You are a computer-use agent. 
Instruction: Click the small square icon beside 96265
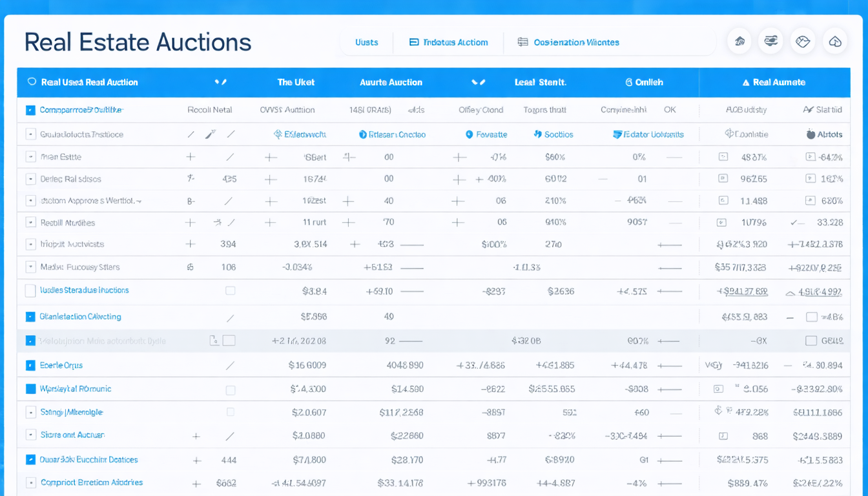point(723,178)
